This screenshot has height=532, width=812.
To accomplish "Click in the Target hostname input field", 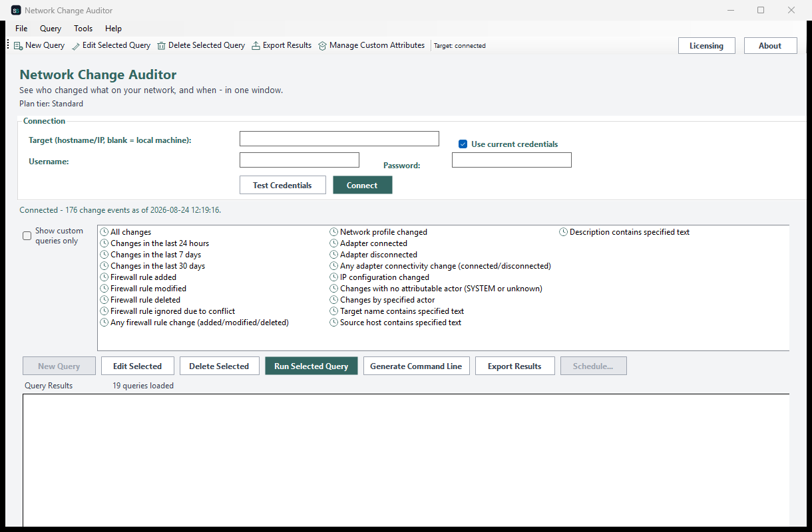I will click(x=339, y=138).
